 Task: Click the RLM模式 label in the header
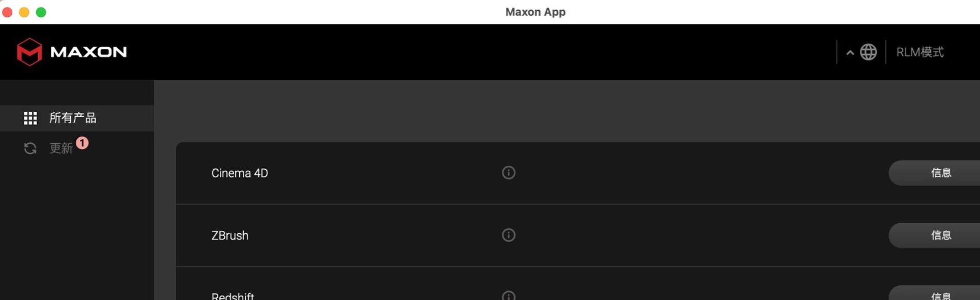click(x=919, y=52)
